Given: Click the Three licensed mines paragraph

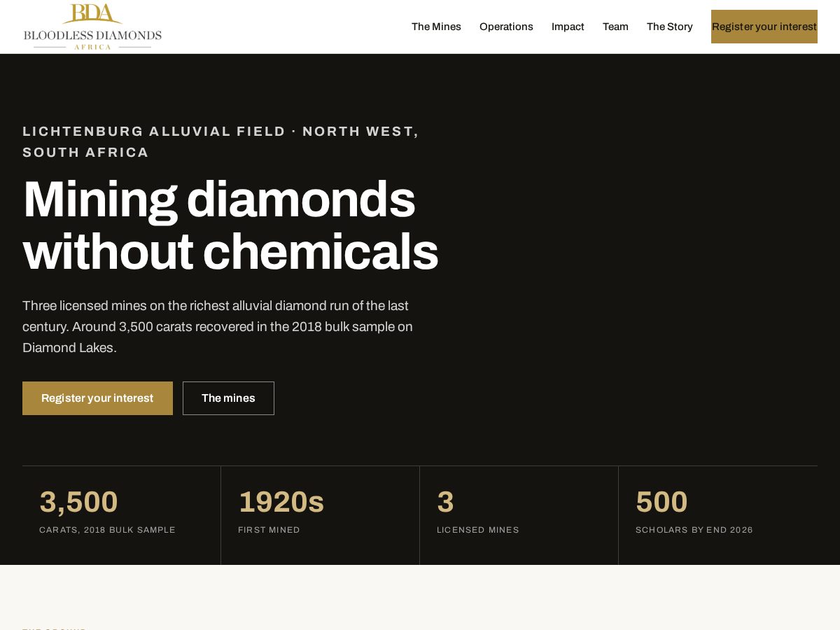Looking at the screenshot, I should pyautogui.click(x=218, y=327).
